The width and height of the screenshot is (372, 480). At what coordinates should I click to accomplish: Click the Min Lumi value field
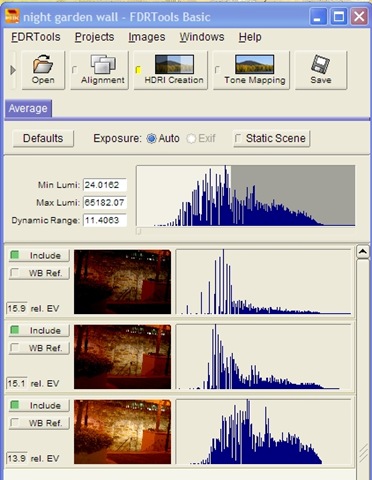(105, 185)
